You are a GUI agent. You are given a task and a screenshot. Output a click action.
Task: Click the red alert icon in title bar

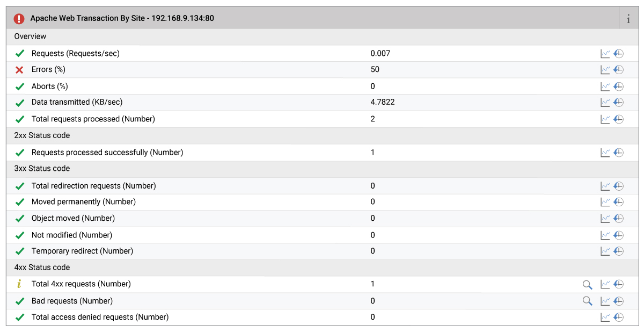19,19
